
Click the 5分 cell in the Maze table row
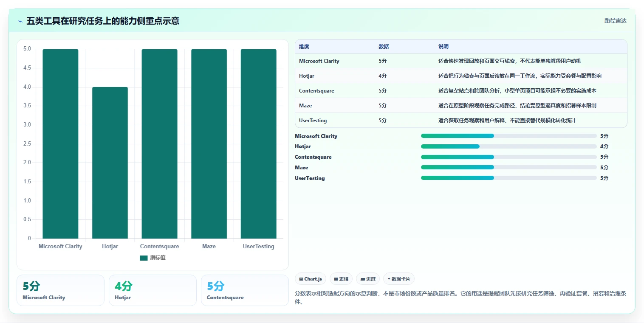click(x=383, y=106)
